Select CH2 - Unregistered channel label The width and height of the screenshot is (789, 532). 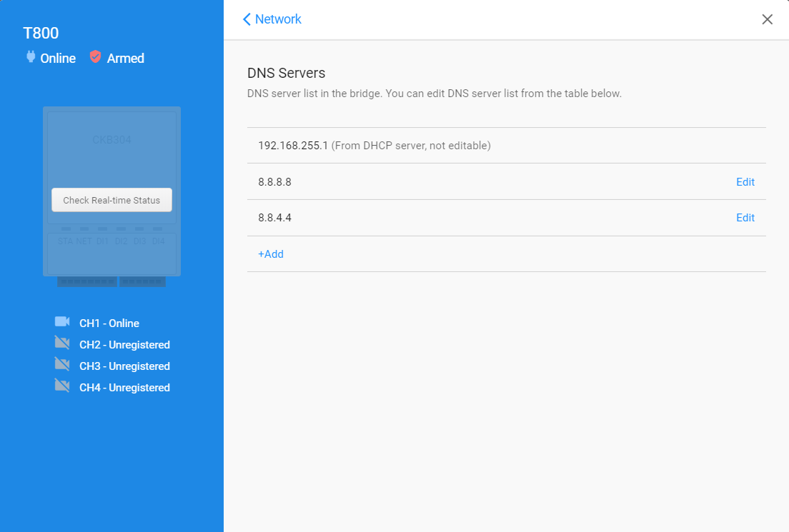124,345
